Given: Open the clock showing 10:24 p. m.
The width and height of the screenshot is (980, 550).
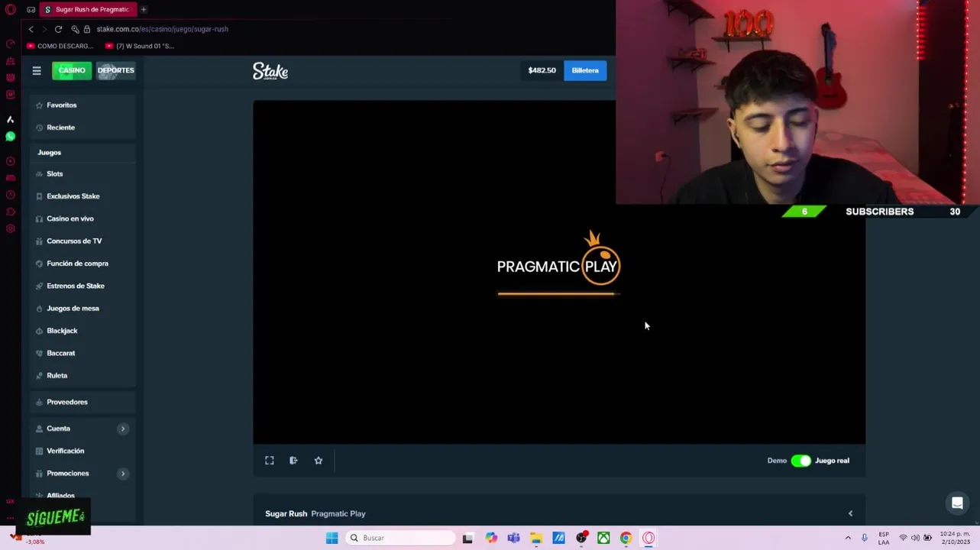Looking at the screenshot, I should [955, 538].
